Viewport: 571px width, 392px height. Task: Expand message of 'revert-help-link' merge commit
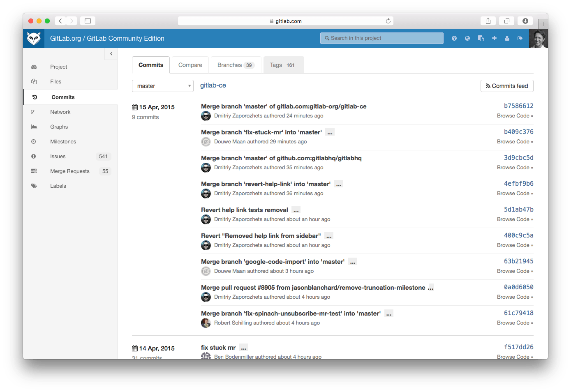point(339,184)
